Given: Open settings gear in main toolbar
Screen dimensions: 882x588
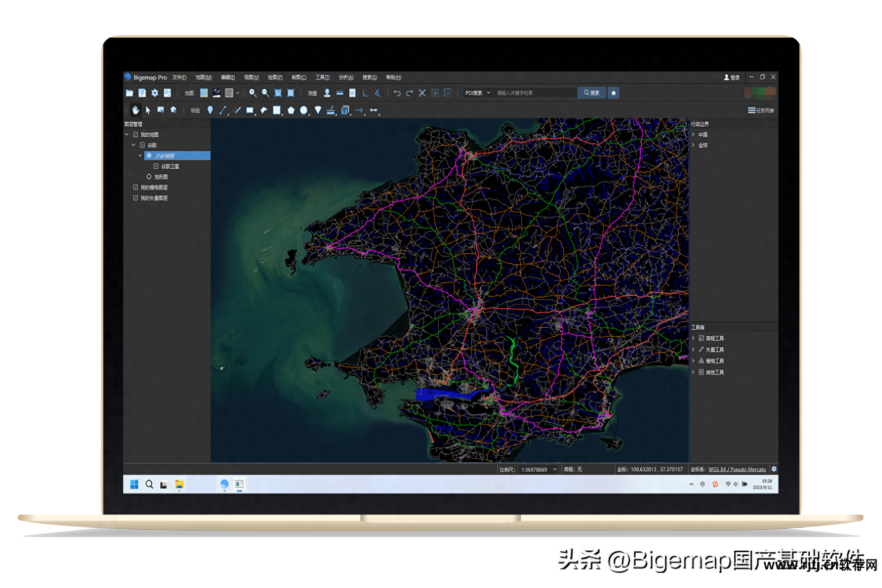Looking at the screenshot, I should pyautogui.click(x=155, y=93).
